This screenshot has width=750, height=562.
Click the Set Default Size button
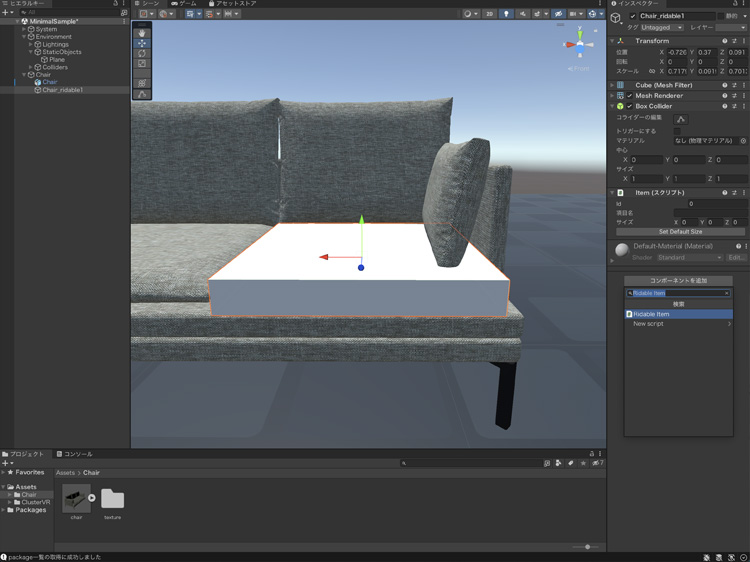(x=680, y=231)
